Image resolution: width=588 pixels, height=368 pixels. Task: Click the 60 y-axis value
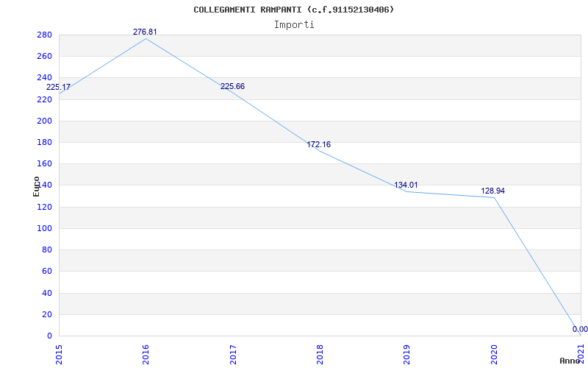click(x=46, y=271)
